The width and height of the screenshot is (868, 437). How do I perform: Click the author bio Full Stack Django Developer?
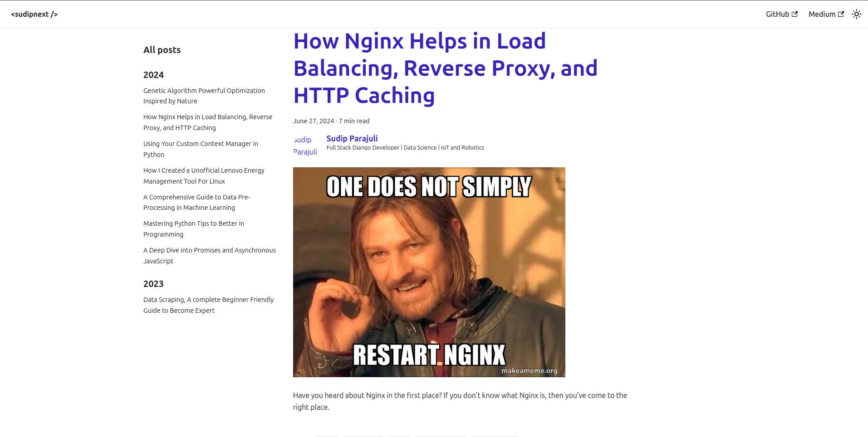click(405, 148)
